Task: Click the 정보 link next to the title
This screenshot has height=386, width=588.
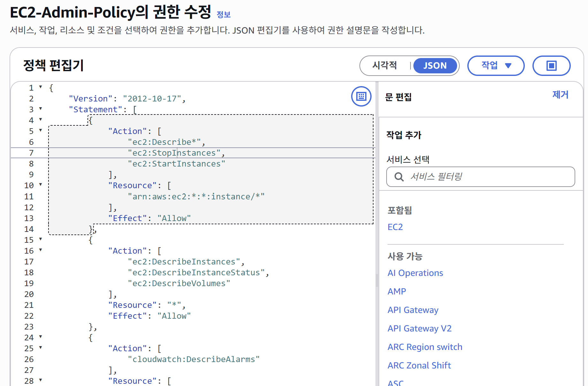Action: coord(223,14)
